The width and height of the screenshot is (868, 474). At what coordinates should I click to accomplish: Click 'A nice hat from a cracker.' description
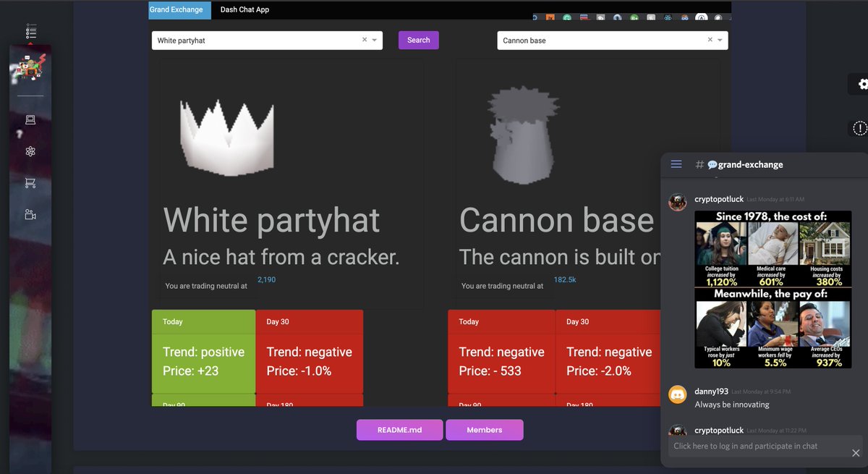[281, 256]
